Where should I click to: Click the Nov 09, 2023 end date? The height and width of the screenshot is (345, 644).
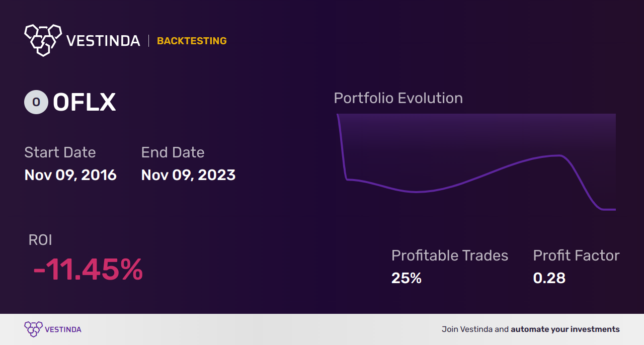pos(188,175)
